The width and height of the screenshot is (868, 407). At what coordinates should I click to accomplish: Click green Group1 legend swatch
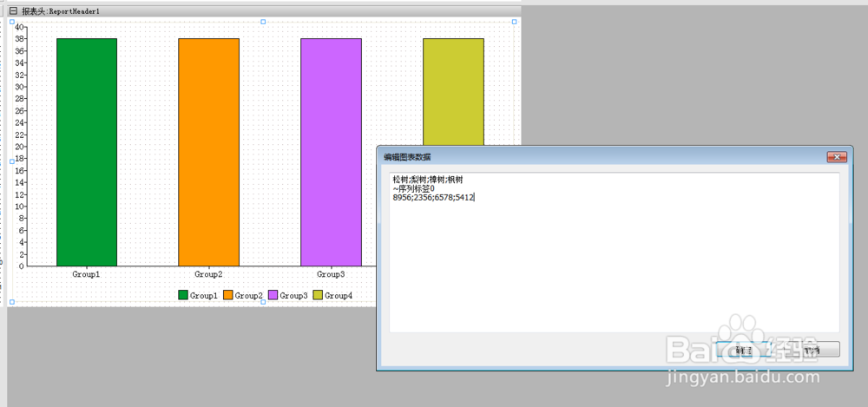pyautogui.click(x=183, y=295)
